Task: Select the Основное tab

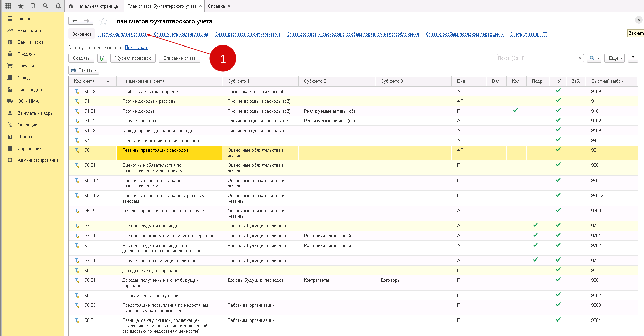Action: point(81,34)
